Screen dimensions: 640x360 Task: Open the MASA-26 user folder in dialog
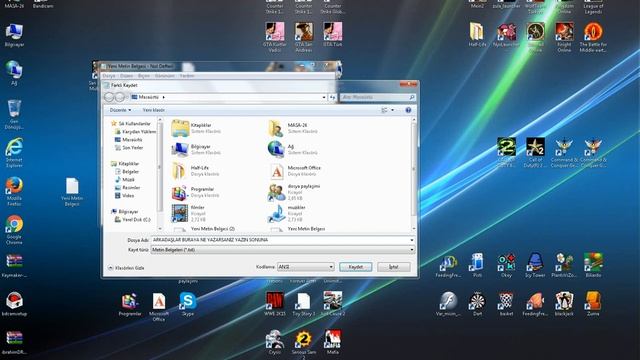click(293, 128)
